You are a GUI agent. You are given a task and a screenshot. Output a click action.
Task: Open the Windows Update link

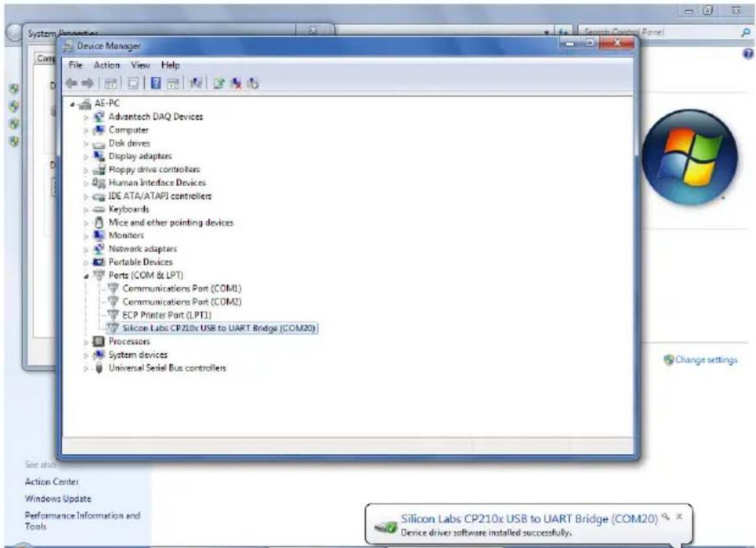[x=58, y=498]
